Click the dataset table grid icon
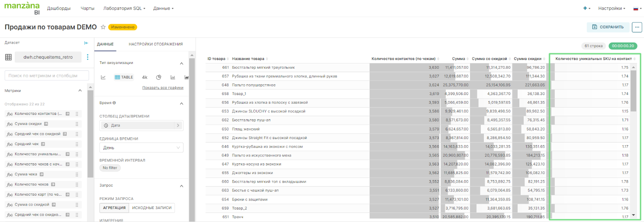This screenshot has width=644, height=222. 8,57
